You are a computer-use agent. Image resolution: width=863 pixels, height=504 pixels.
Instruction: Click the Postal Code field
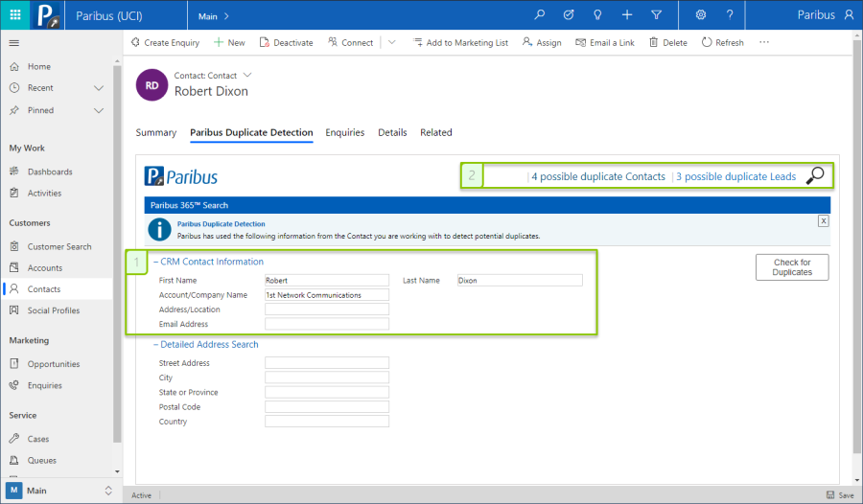(x=327, y=406)
